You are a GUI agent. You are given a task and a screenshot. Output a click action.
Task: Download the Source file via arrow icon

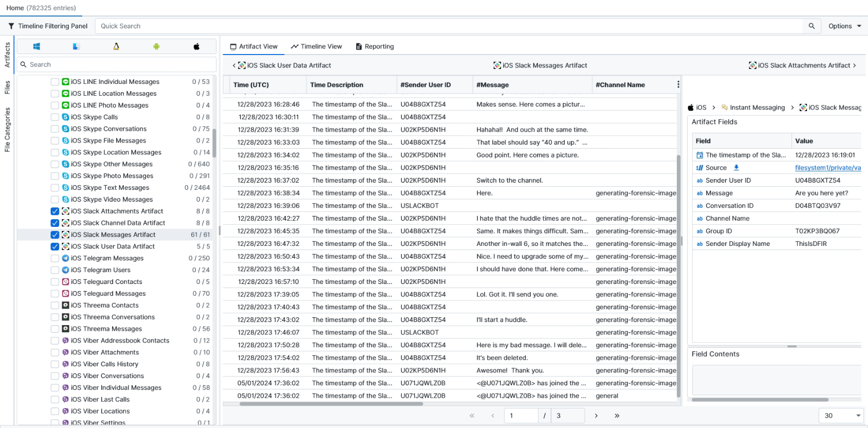736,168
